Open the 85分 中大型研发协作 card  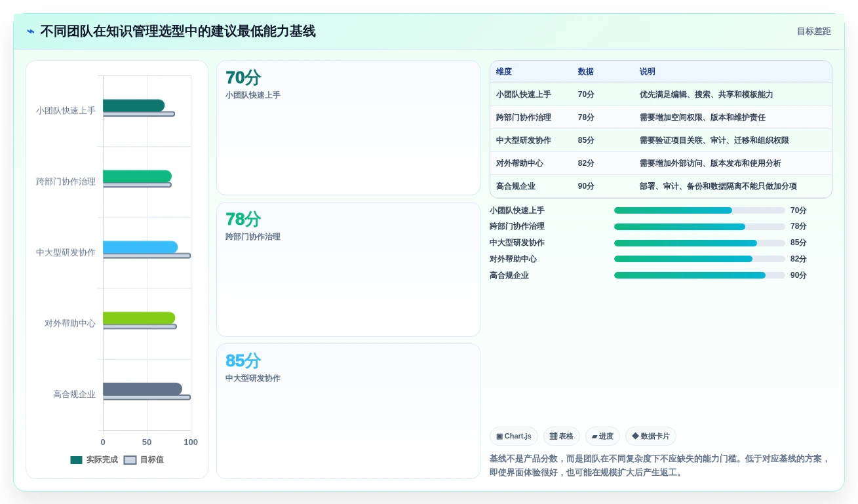click(x=348, y=411)
